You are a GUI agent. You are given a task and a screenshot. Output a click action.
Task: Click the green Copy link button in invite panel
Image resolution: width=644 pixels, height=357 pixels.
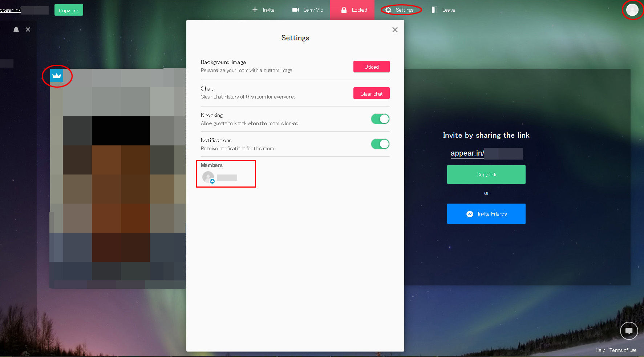coord(486,175)
